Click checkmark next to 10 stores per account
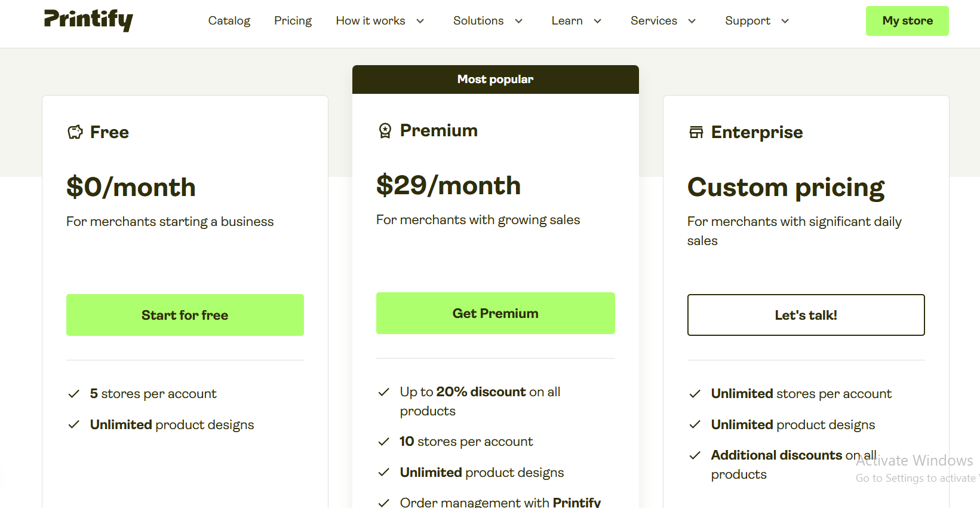 click(x=384, y=442)
